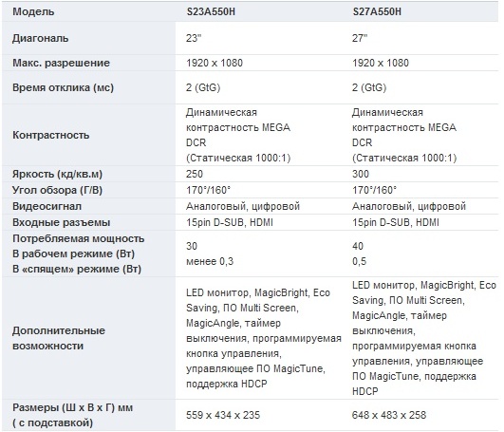Click the Входные разъемы row label
Image resolution: width=504 pixels, height=432 pixels.
click(x=62, y=222)
